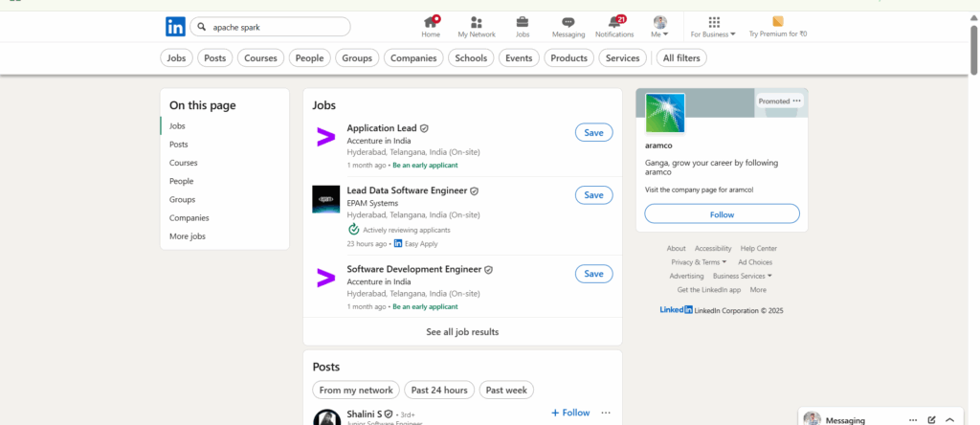980x425 pixels.
Task: Filter results by Posts pill
Action: click(215, 58)
